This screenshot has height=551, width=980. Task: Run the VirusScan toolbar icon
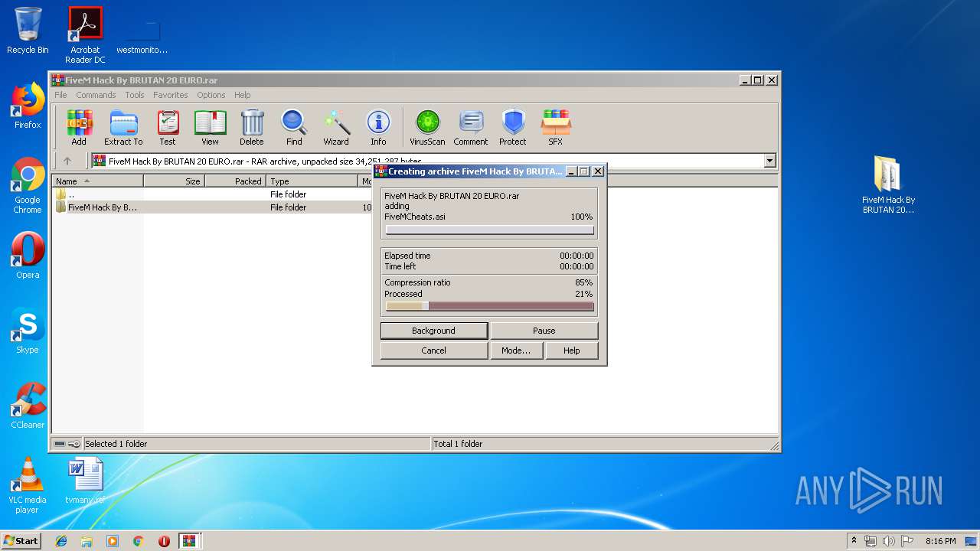click(x=427, y=127)
